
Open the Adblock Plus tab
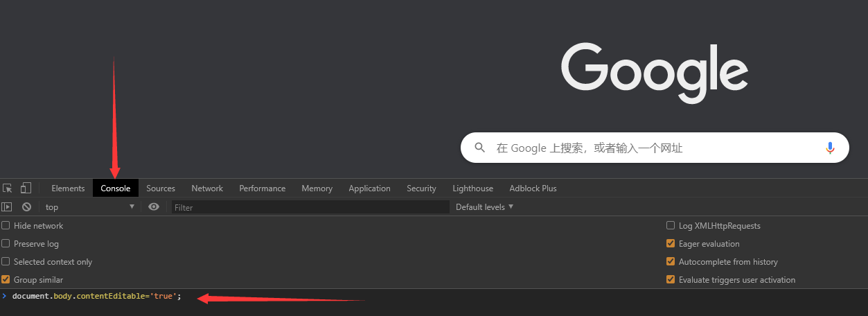[x=533, y=188]
